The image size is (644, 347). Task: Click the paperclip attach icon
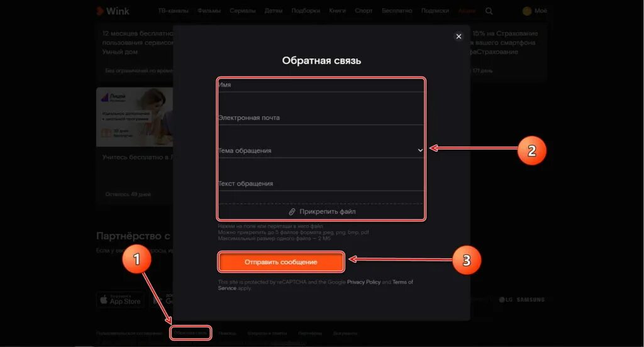tap(292, 212)
